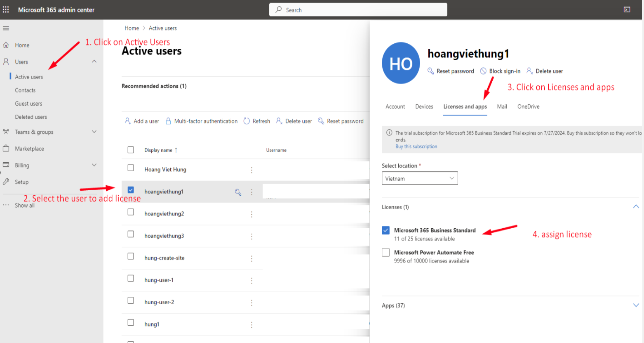644x343 pixels.
Task: Open Guest users in sidebar
Action: [x=28, y=104]
